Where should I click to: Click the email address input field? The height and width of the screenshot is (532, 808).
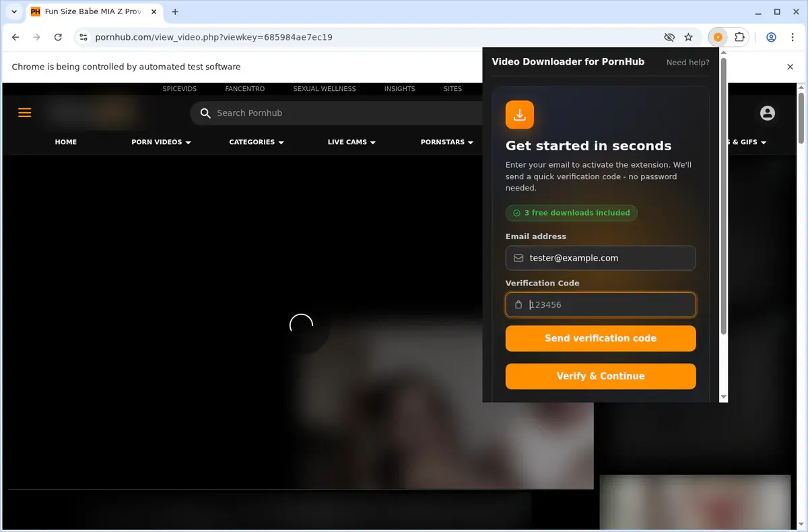(601, 258)
